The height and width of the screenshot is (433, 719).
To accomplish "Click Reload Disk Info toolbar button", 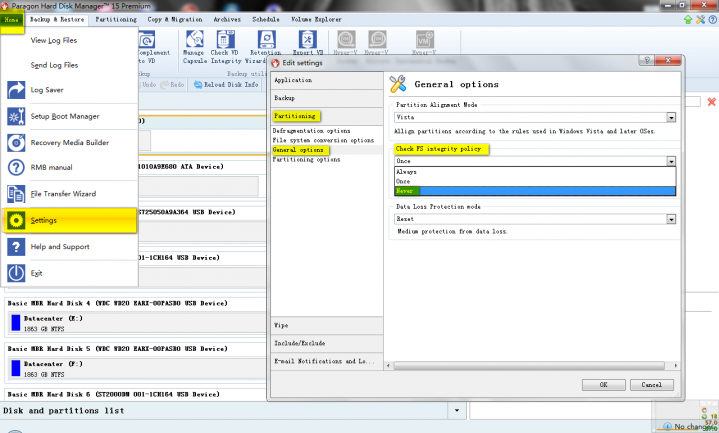I will 226,85.
